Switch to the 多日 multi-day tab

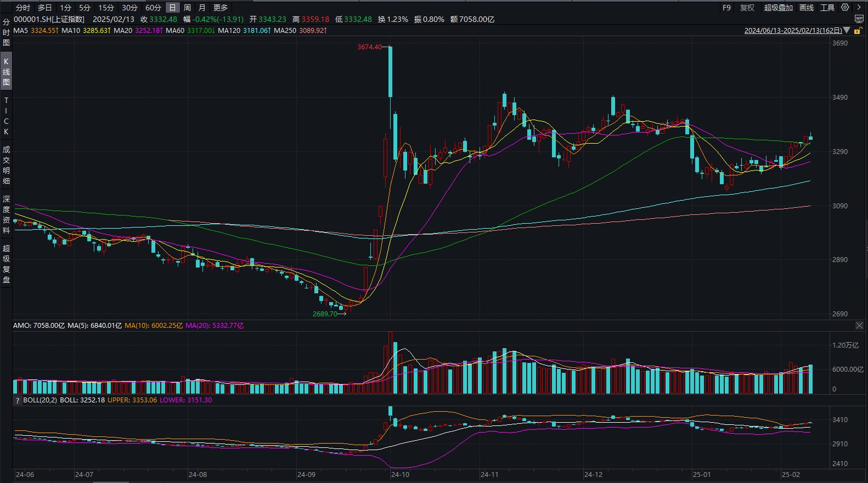(45, 8)
